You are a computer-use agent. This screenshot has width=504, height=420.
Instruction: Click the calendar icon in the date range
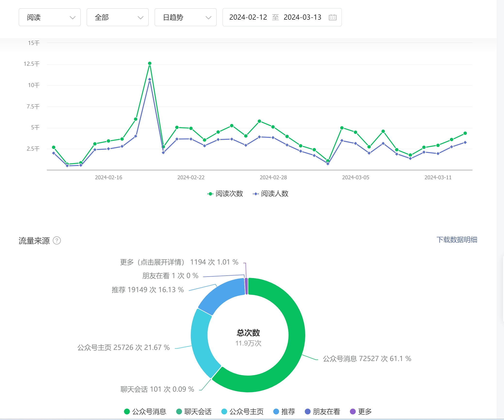tap(332, 17)
